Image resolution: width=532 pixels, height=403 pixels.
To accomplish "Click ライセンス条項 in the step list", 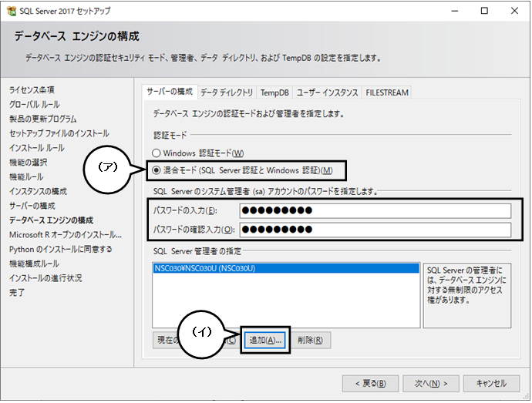I will 32,90.
